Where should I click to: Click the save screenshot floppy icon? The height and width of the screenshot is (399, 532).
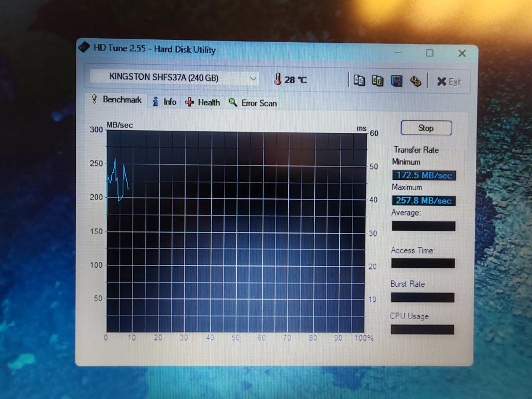click(x=397, y=81)
